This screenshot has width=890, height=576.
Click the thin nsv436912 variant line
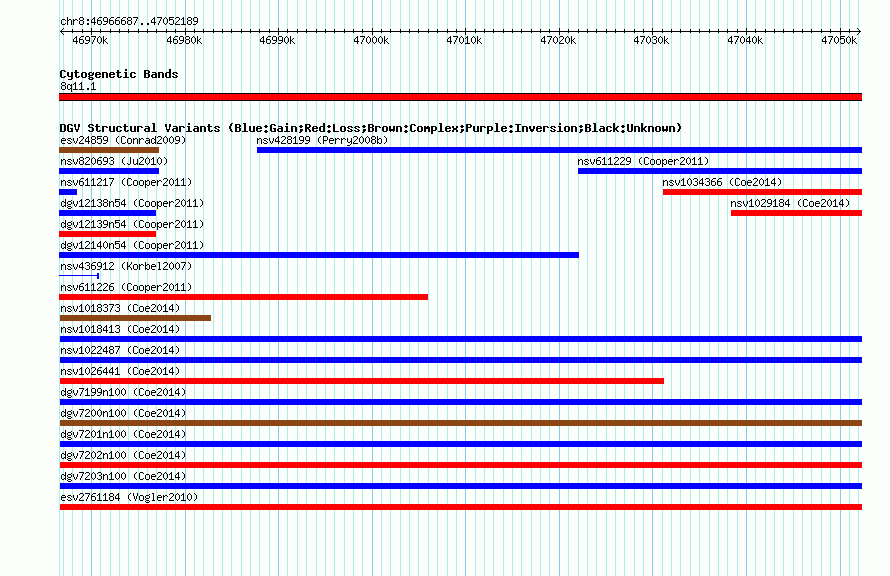tap(79, 276)
